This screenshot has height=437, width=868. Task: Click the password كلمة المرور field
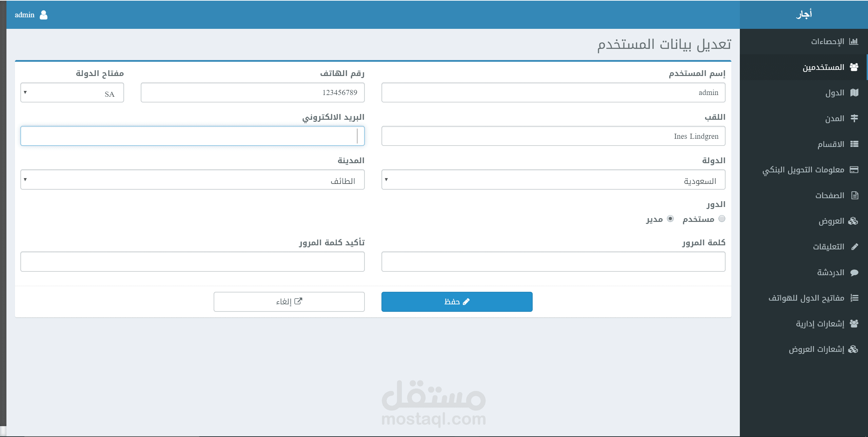pyautogui.click(x=553, y=262)
